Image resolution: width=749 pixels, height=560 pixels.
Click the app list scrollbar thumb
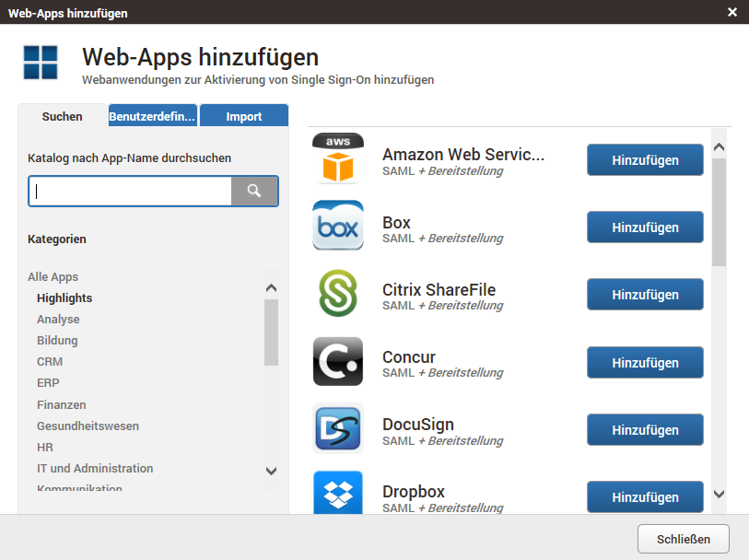pos(719,212)
